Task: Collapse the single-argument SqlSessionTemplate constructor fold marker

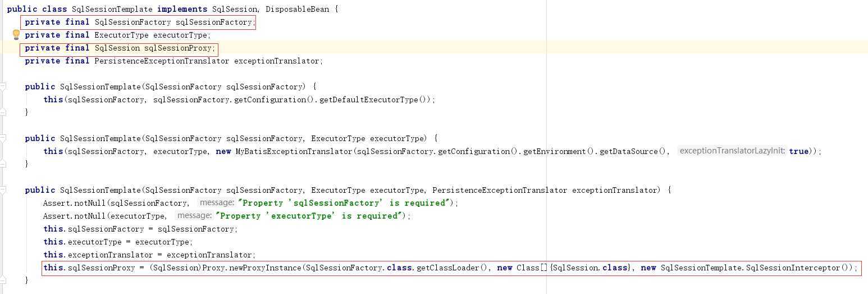Action: pos(3,87)
